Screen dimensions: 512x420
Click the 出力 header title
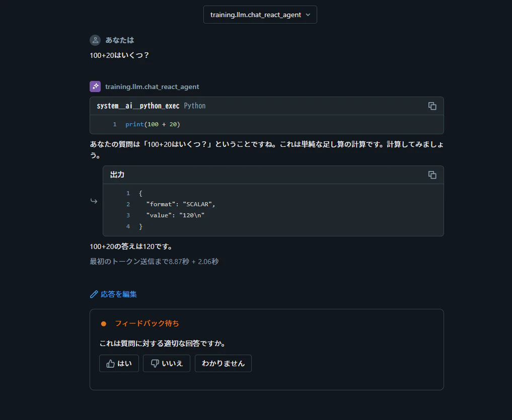pyautogui.click(x=117, y=175)
